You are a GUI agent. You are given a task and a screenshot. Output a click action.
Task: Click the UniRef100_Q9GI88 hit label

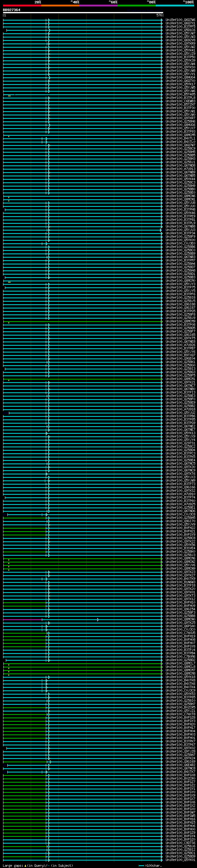[x=180, y=304]
